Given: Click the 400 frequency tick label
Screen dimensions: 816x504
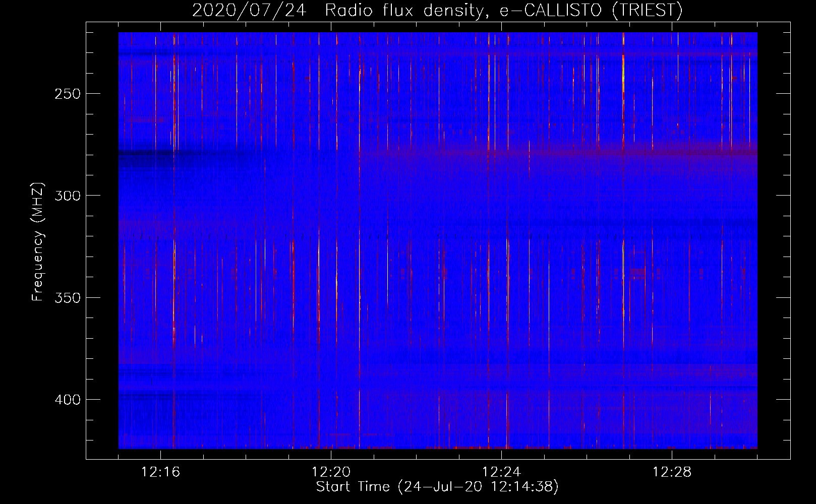Looking at the screenshot, I should 68,400.
